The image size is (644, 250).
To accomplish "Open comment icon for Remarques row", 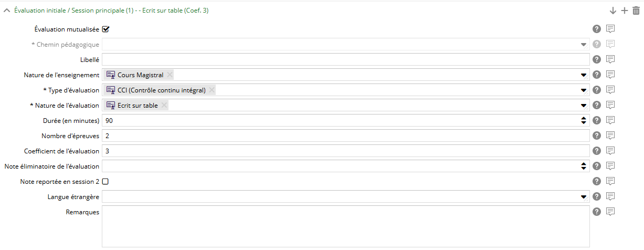I will coord(610,212).
